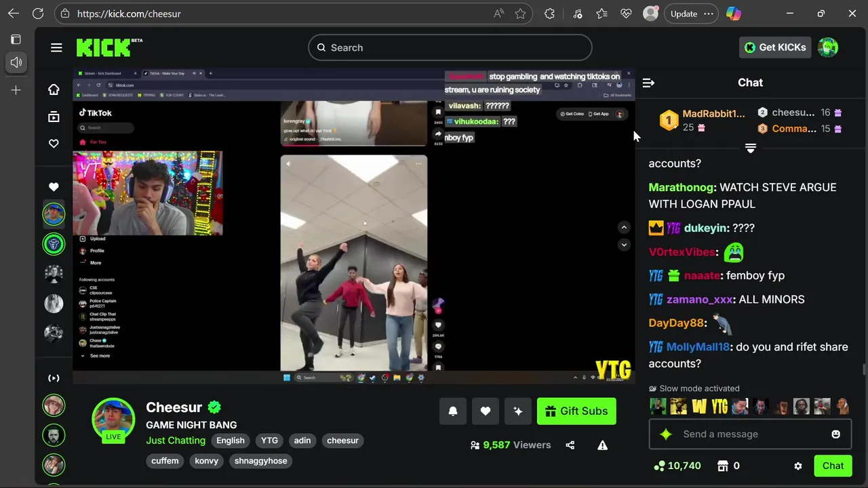The height and width of the screenshot is (488, 868).
Task: Click the Slow mode activated notice
Action: [x=694, y=389]
